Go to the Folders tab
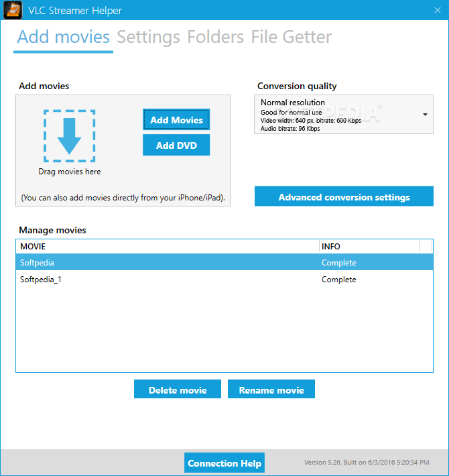This screenshot has width=449, height=476. [215, 38]
